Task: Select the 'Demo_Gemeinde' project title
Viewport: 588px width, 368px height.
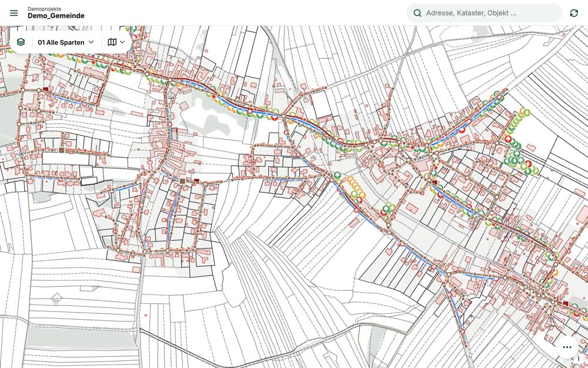Action: [x=56, y=16]
